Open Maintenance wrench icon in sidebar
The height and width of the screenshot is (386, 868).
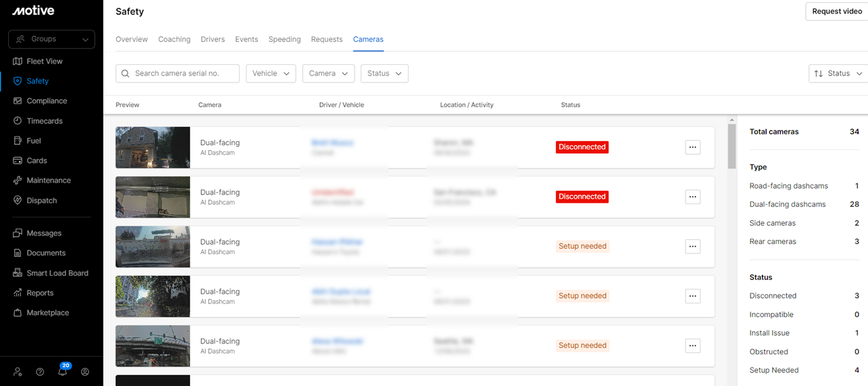[18, 180]
